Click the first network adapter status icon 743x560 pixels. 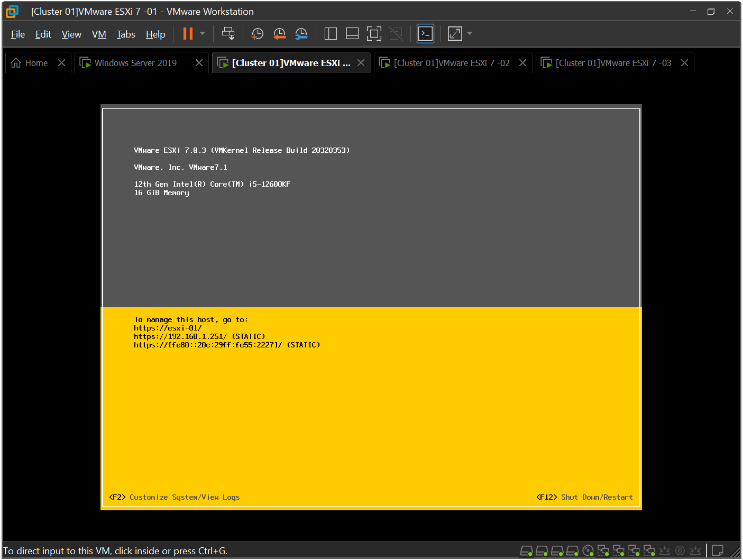[x=603, y=551]
